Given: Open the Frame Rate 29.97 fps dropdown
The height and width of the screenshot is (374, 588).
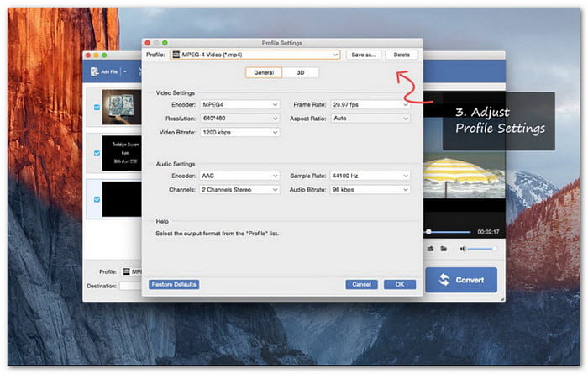Looking at the screenshot, I should click(370, 105).
